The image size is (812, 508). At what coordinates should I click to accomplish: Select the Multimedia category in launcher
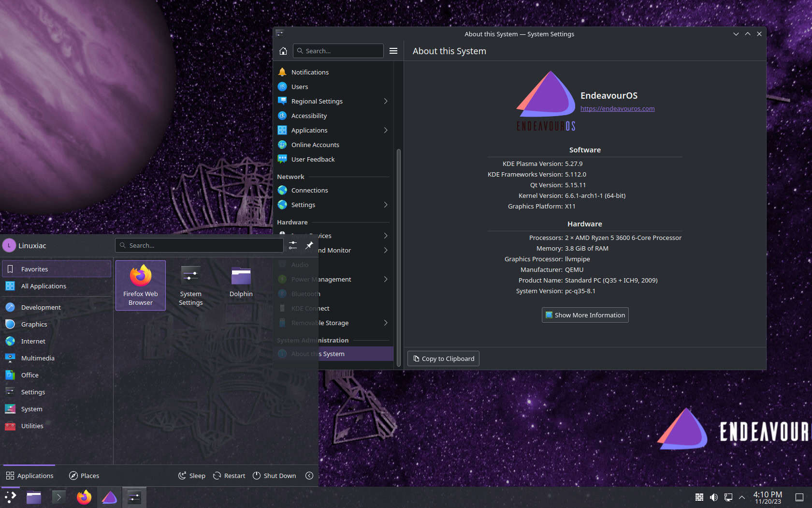pyautogui.click(x=38, y=358)
